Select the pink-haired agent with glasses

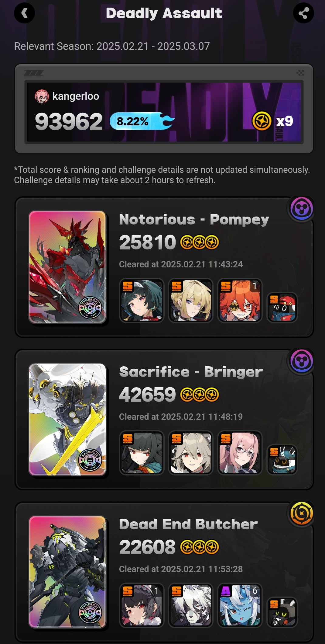pyautogui.click(x=240, y=453)
